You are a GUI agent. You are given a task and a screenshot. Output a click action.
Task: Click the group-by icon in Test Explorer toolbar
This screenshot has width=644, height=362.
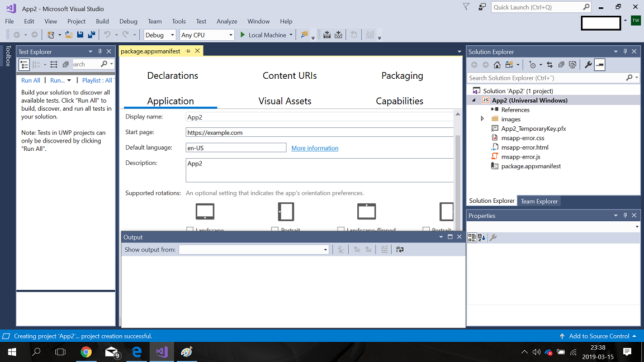point(36,64)
